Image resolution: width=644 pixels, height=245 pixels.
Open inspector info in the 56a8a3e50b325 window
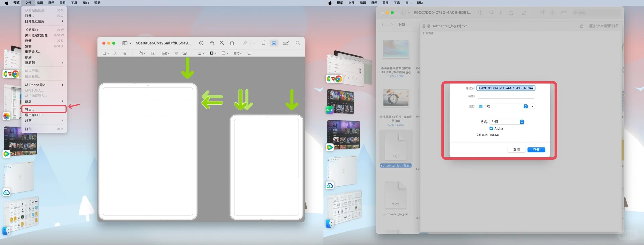click(201, 43)
